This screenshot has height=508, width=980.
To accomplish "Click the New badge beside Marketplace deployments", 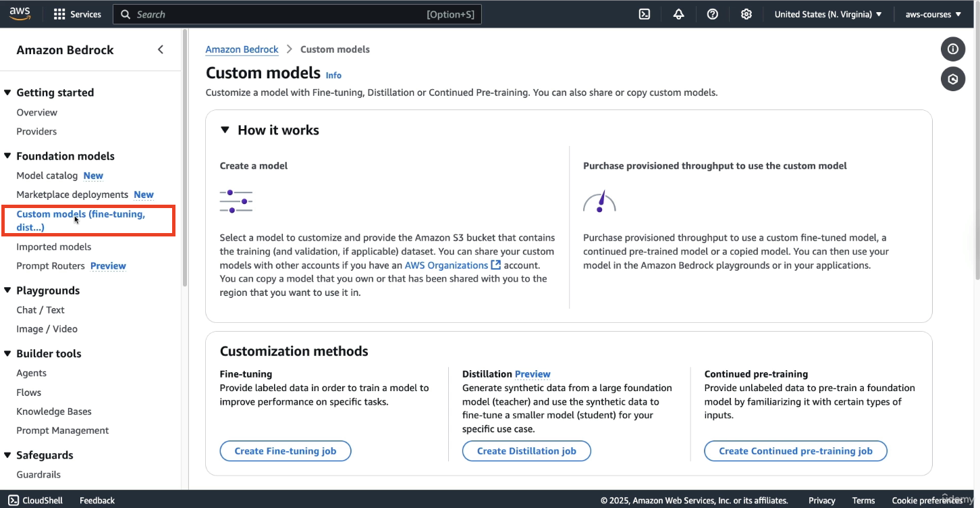I will (144, 195).
